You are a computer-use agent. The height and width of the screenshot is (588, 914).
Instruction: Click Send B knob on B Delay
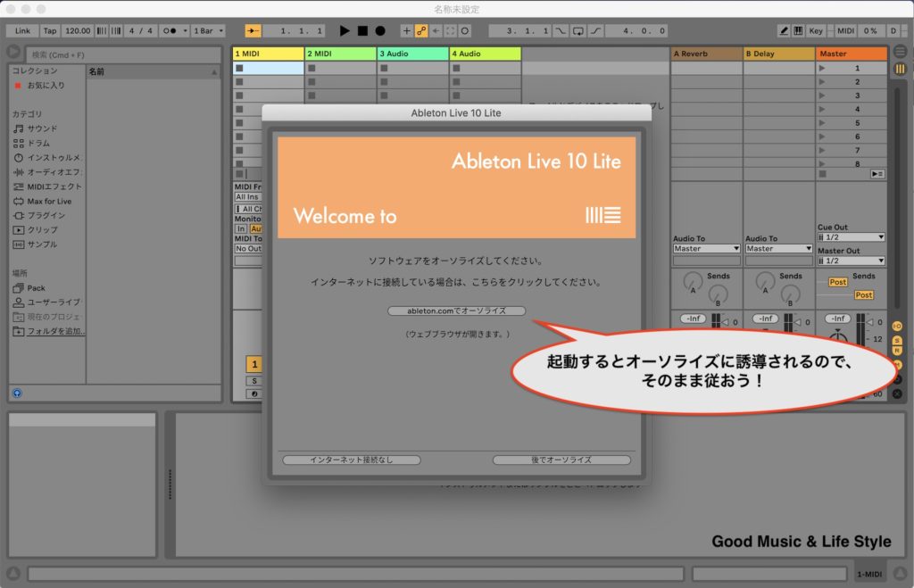click(791, 294)
